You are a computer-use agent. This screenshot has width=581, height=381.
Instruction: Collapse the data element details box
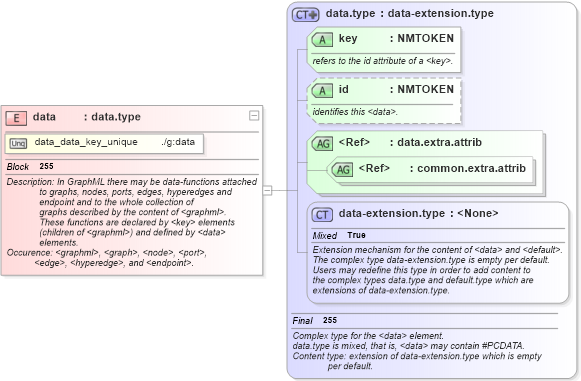click(254, 116)
